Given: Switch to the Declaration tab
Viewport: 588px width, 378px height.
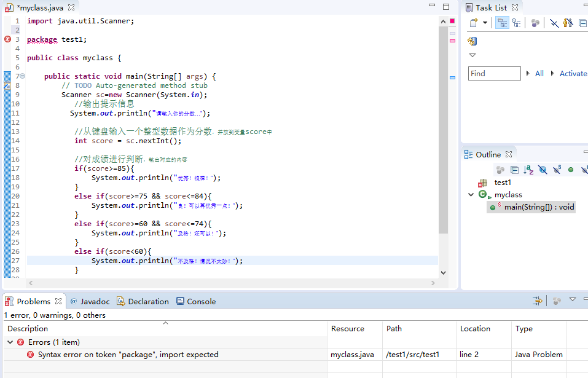Looking at the screenshot, I should point(143,302).
